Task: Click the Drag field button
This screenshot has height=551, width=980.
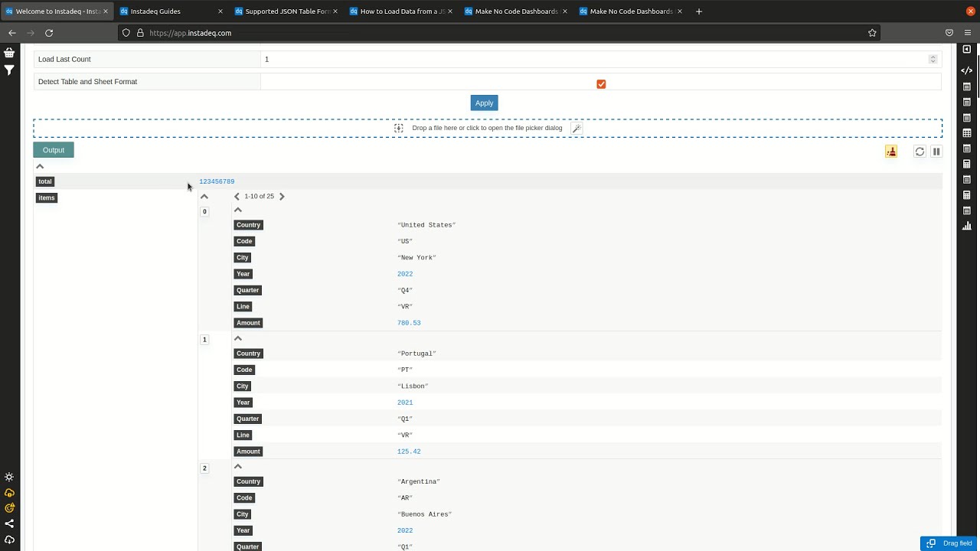Action: 949,543
